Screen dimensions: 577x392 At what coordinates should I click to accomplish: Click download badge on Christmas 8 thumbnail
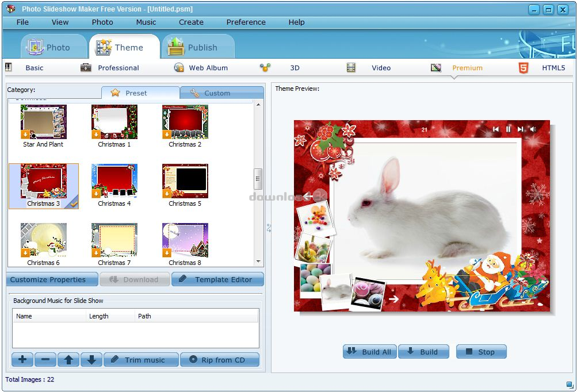(x=167, y=253)
